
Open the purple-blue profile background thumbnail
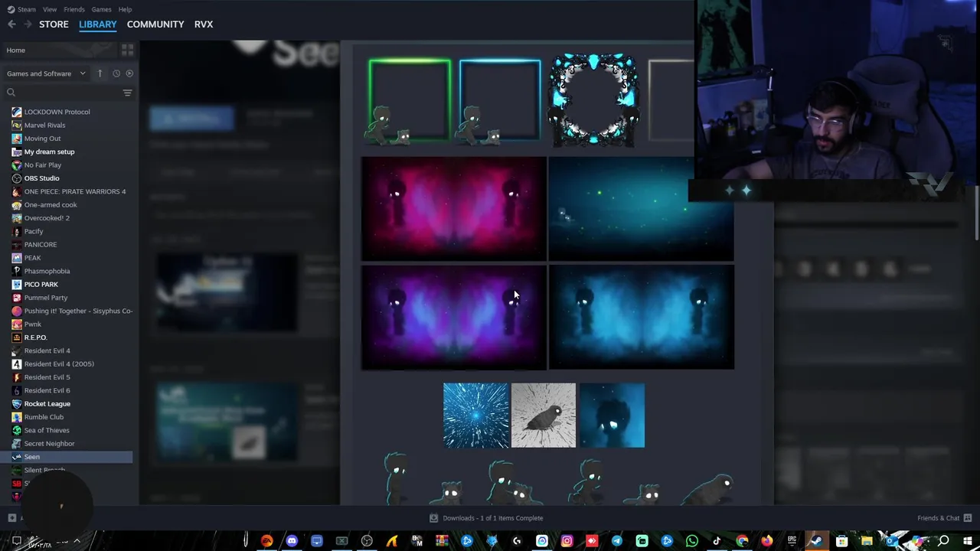coord(454,318)
